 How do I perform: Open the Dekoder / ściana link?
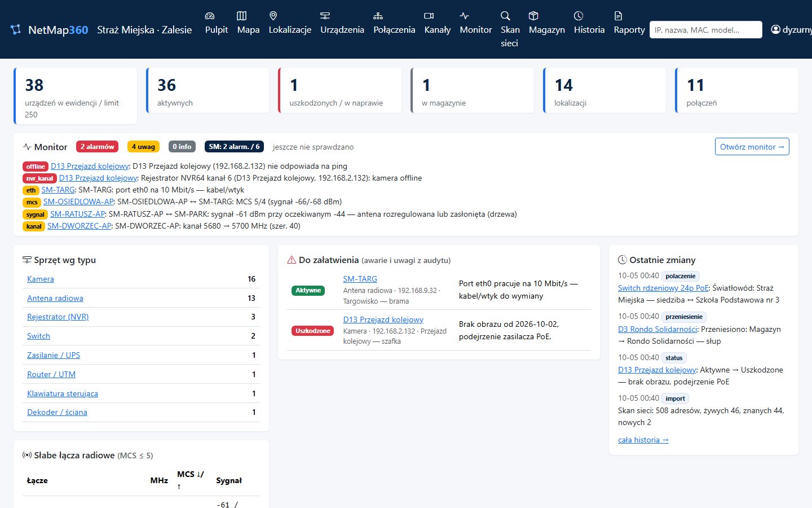tap(57, 412)
